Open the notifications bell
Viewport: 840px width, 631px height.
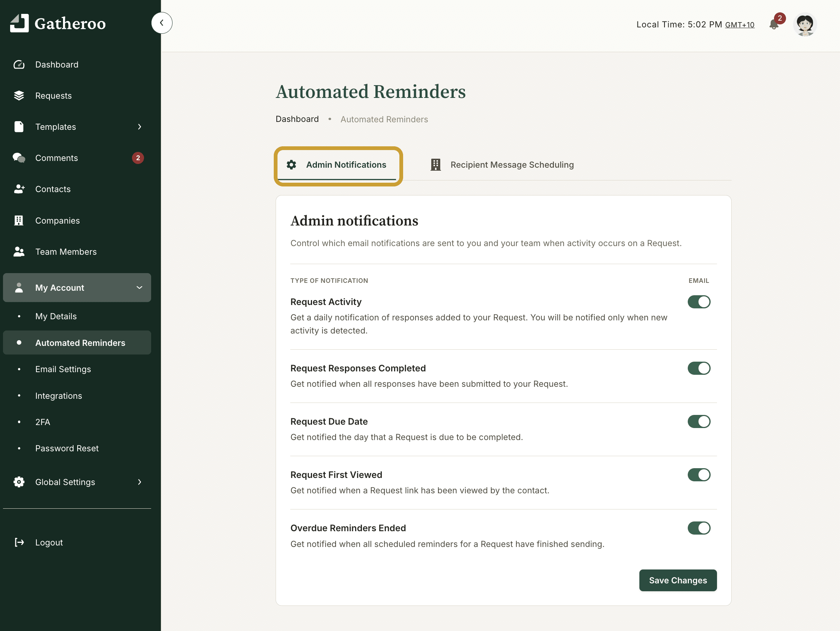774,24
